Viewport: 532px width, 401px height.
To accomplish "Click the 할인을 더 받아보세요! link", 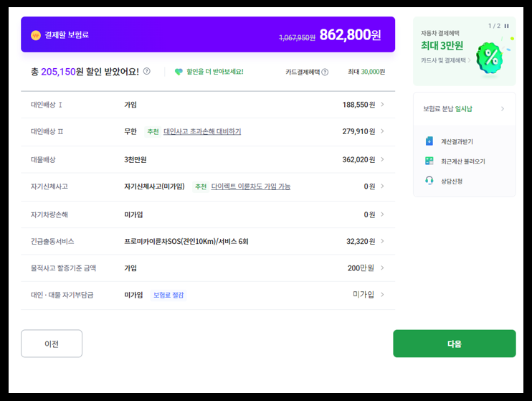I will point(215,72).
